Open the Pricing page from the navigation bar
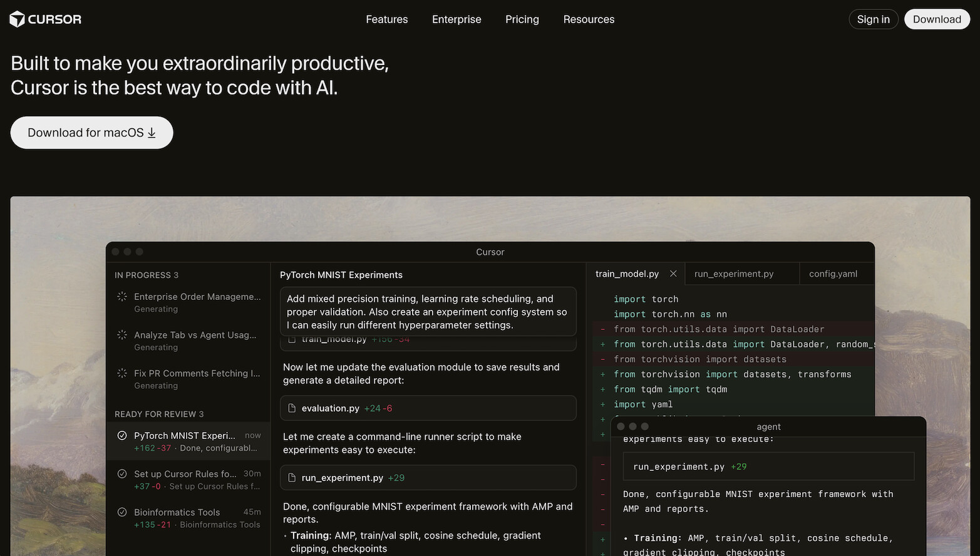Image resolution: width=980 pixels, height=556 pixels. (x=522, y=19)
